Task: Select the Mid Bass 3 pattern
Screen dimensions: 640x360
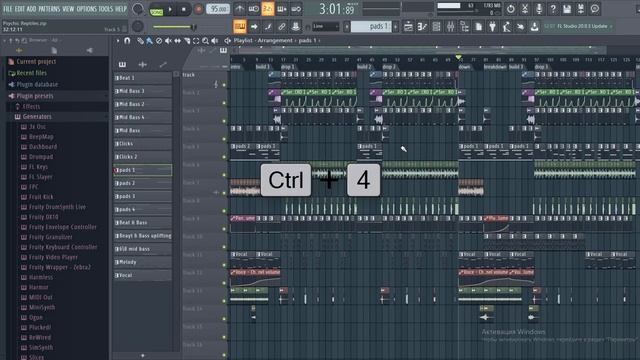Action: point(142,91)
